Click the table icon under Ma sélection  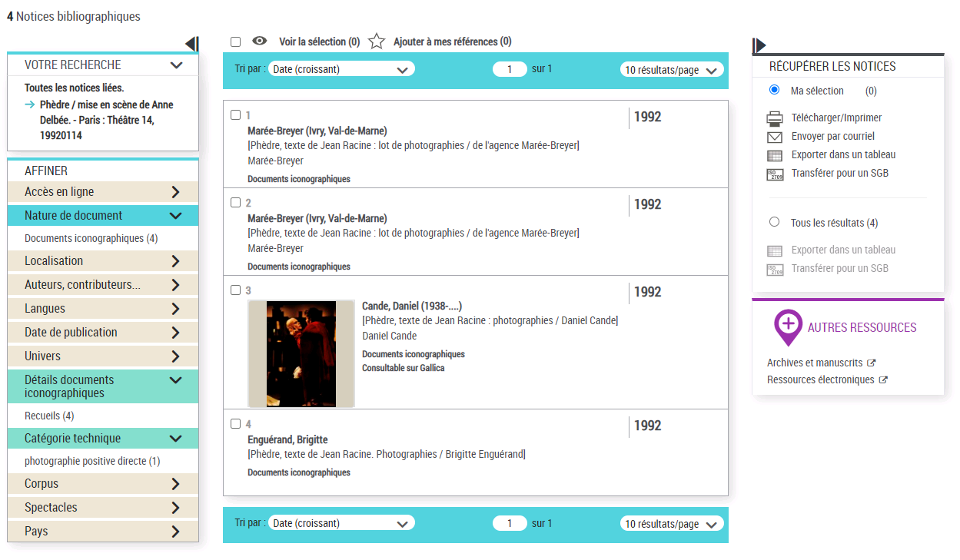tap(775, 155)
